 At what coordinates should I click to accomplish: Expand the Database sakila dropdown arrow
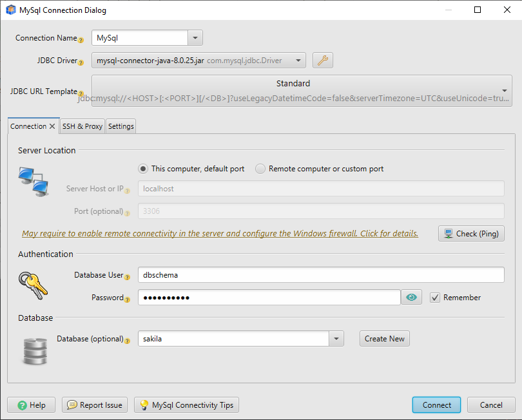336,339
